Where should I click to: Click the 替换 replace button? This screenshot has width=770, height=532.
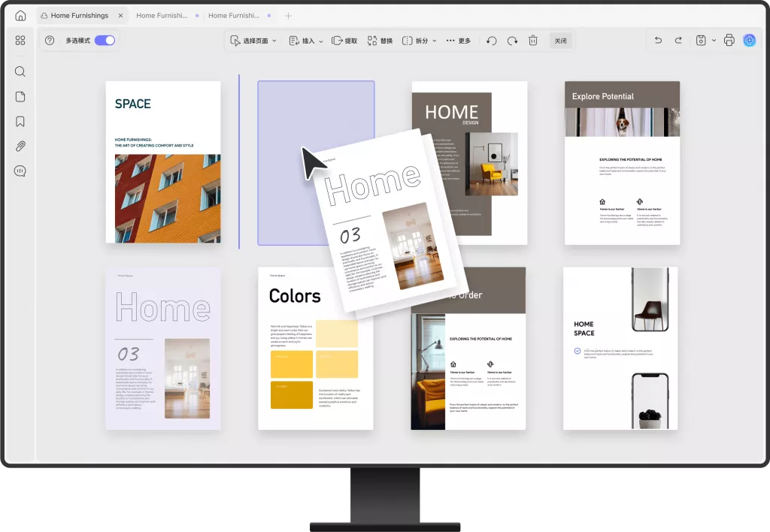pyautogui.click(x=380, y=41)
